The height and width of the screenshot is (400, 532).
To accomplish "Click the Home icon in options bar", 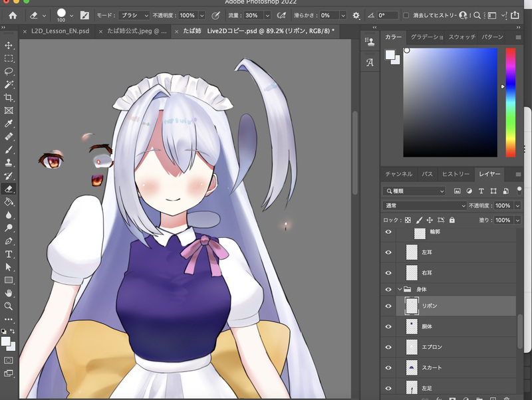I will coord(12,15).
